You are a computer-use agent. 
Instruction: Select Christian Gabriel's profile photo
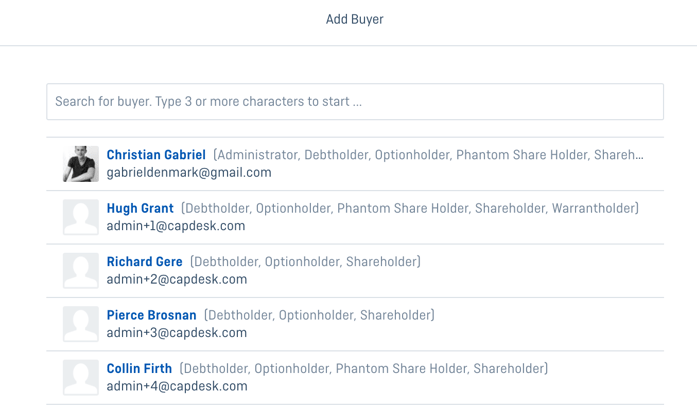[80, 164]
